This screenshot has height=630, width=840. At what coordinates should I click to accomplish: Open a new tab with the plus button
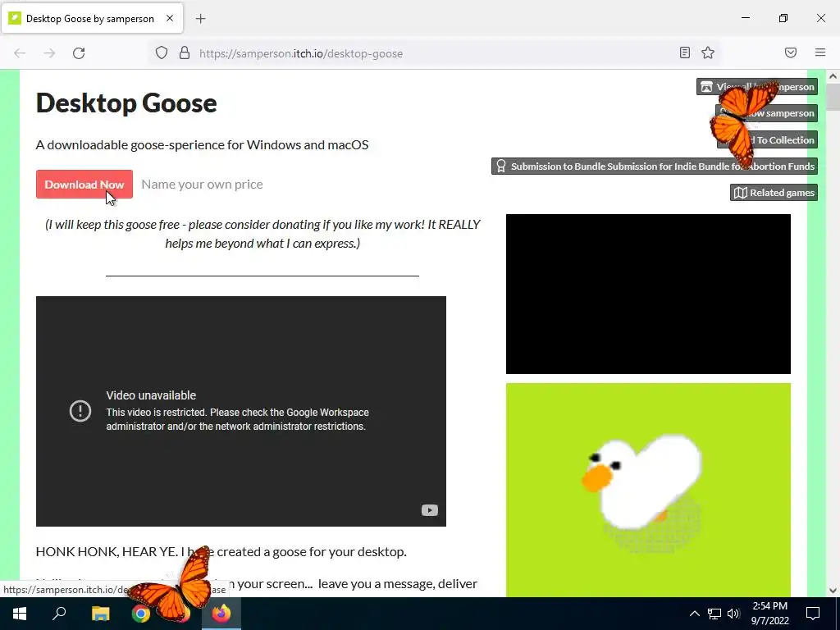pyautogui.click(x=200, y=19)
